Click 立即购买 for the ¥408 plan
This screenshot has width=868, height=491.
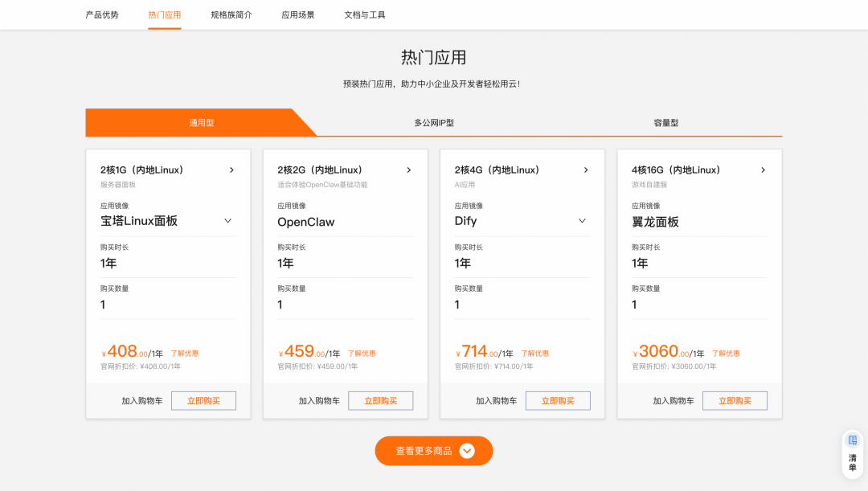point(203,401)
